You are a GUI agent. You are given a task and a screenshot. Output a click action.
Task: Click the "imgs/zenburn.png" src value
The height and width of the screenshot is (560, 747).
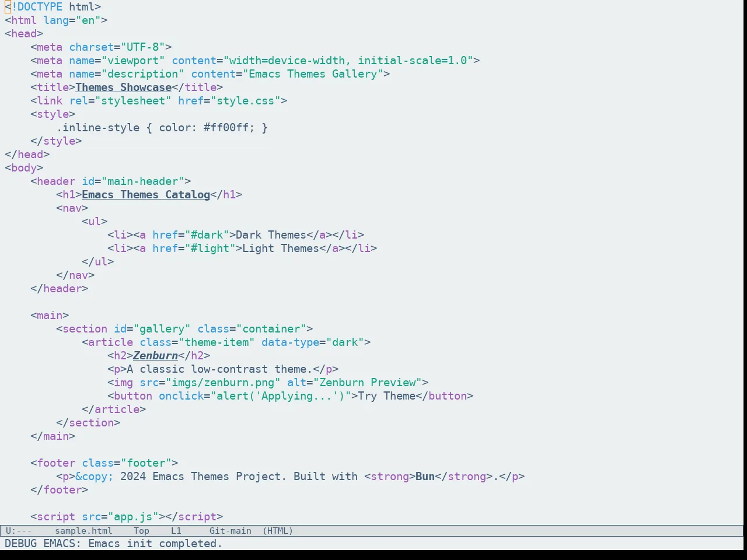click(223, 383)
